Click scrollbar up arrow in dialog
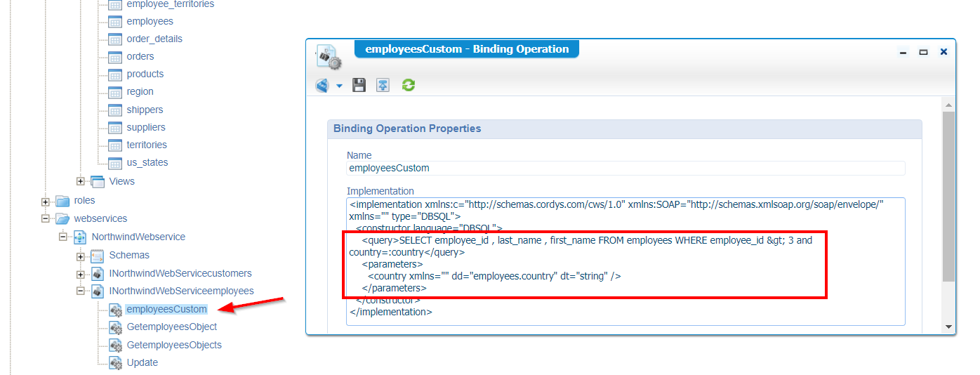Image resolution: width=980 pixels, height=375 pixels. click(948, 105)
